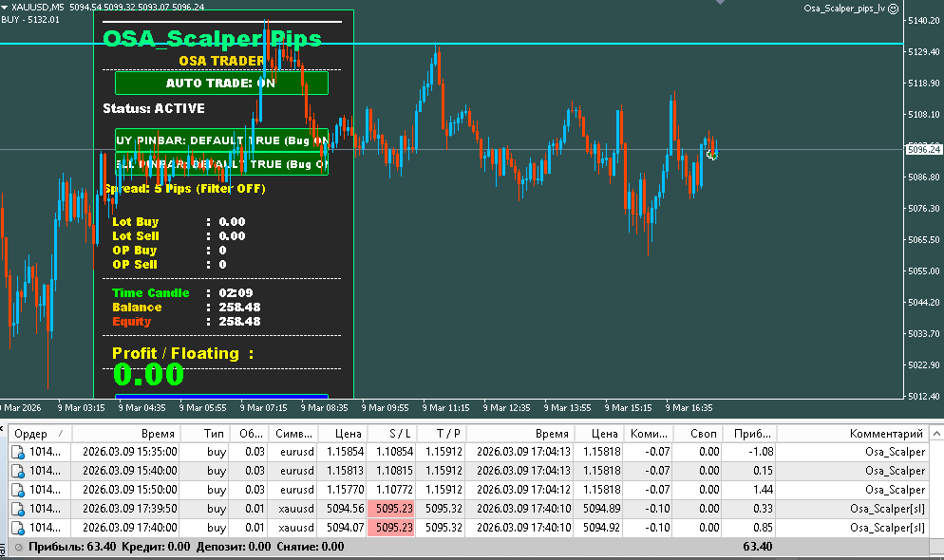Click the open price cell 1.15854
The width and height of the screenshot is (944, 560).
(345, 452)
